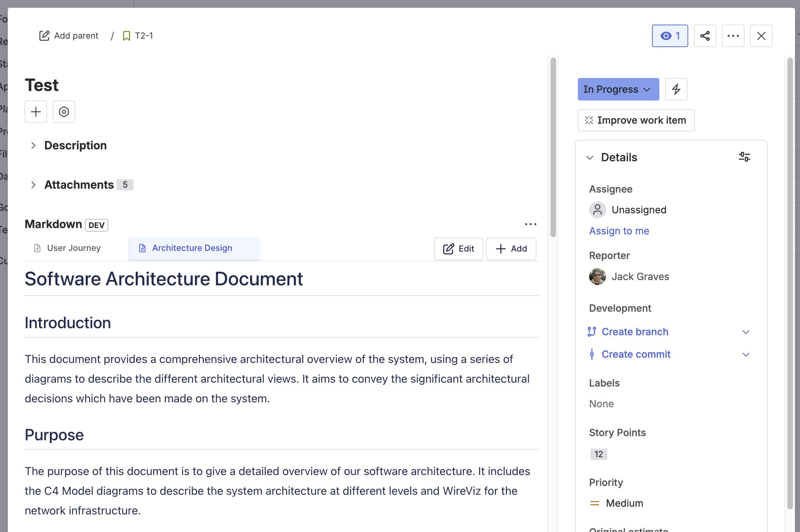Screen dimensions: 800x532
Task: Expand the Description section
Action: [x=33, y=145]
